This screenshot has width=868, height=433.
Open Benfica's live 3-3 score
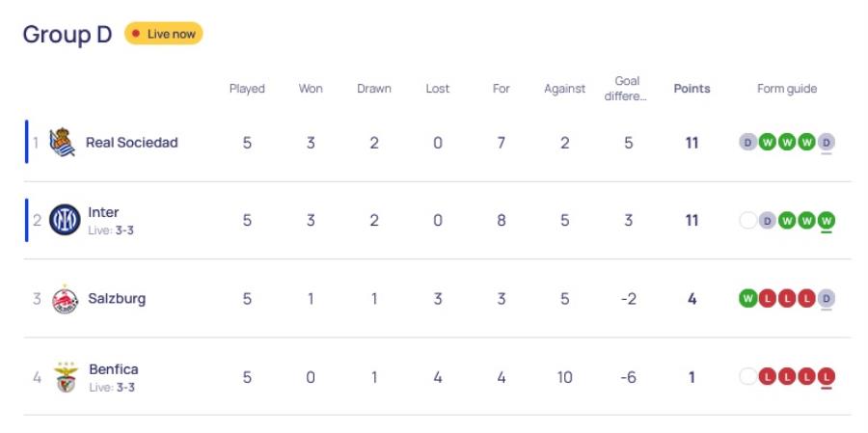(125, 388)
